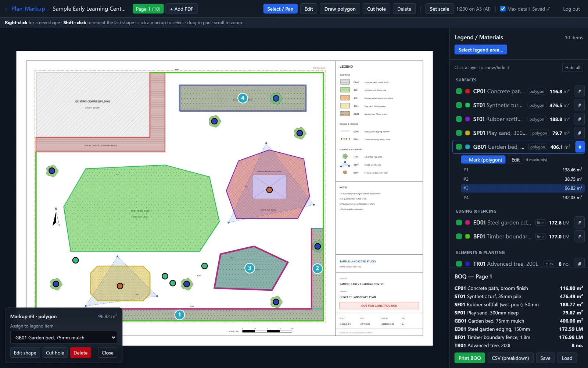Click the highlighted # button for GB01 Garden bed
Image resolution: width=588 pixels, height=368 pixels.
tap(580, 147)
